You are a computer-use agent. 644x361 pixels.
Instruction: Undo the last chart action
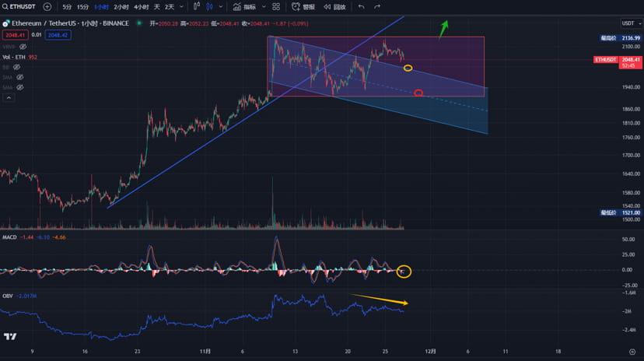[361, 6]
